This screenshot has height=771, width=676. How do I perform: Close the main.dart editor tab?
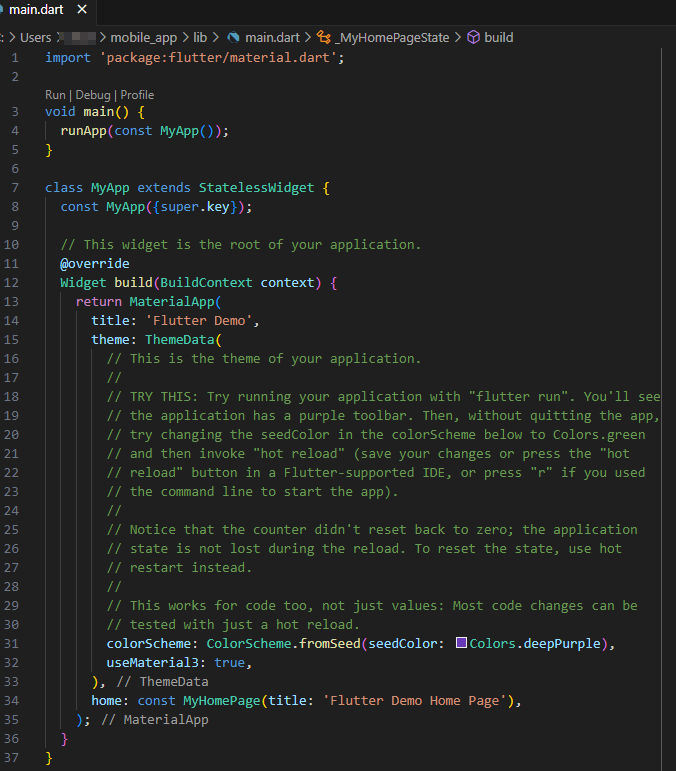[x=82, y=10]
